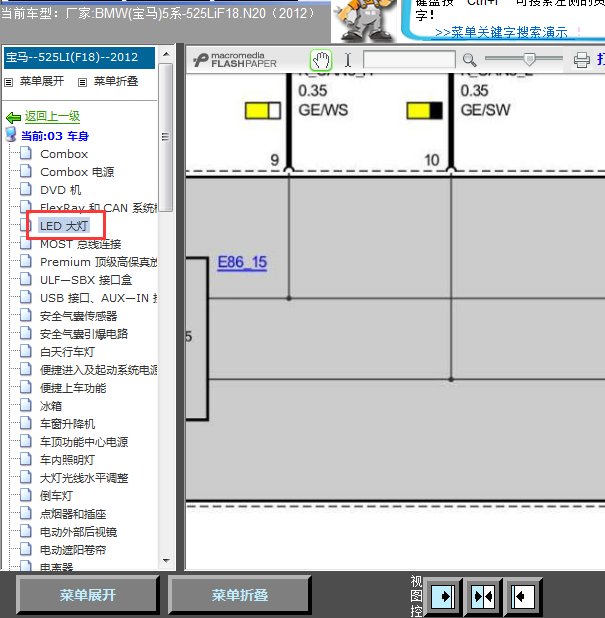Open the USB 接口、AUX-IN tree item
Viewport: 605px width, 618px height.
[98, 298]
